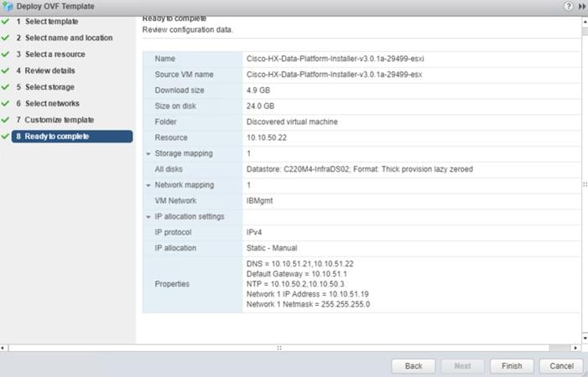
Task: Go to step 7 Customize template
Action: coord(55,120)
